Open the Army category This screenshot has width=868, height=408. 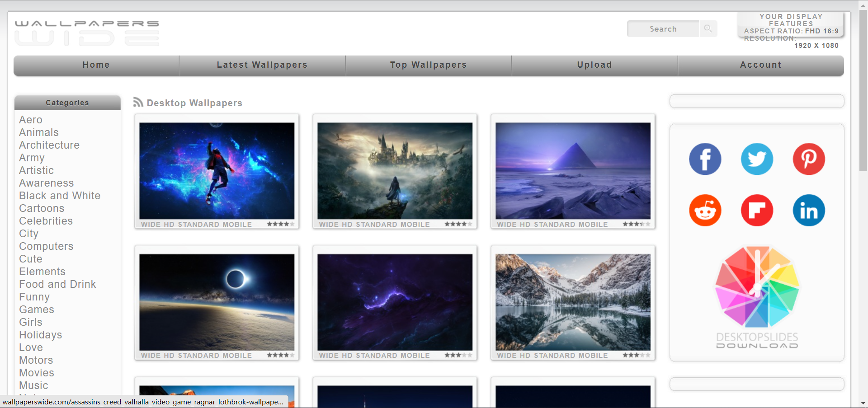tap(32, 158)
